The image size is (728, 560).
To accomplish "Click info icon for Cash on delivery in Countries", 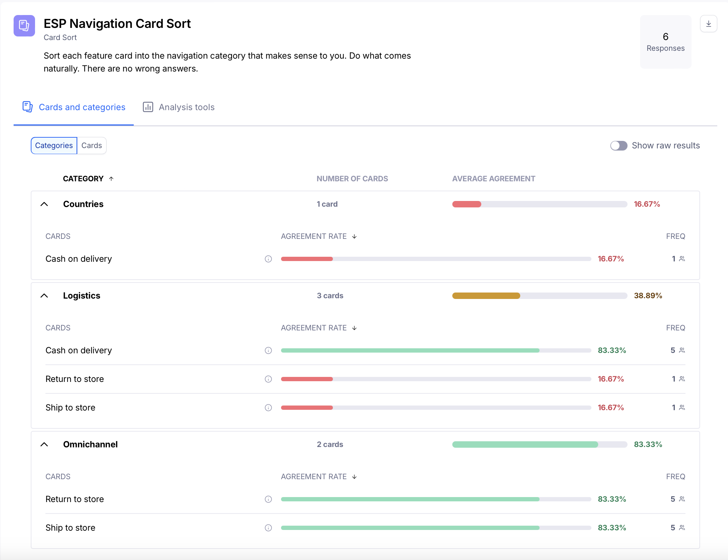I will [268, 259].
